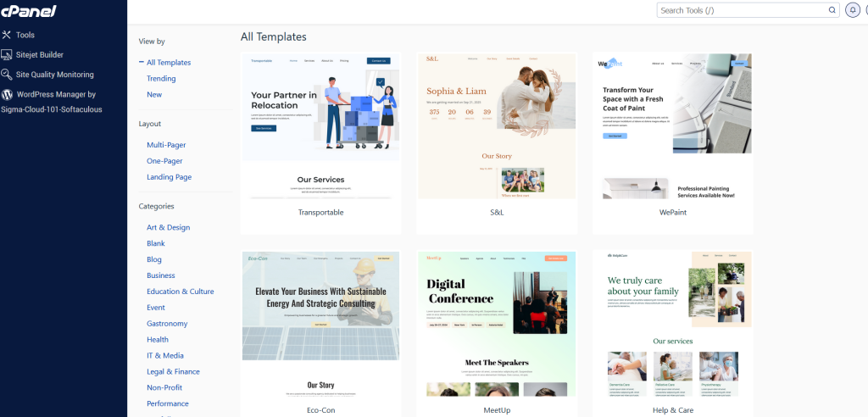Choose the Multi-Pager layout
The width and height of the screenshot is (868, 417).
166,145
